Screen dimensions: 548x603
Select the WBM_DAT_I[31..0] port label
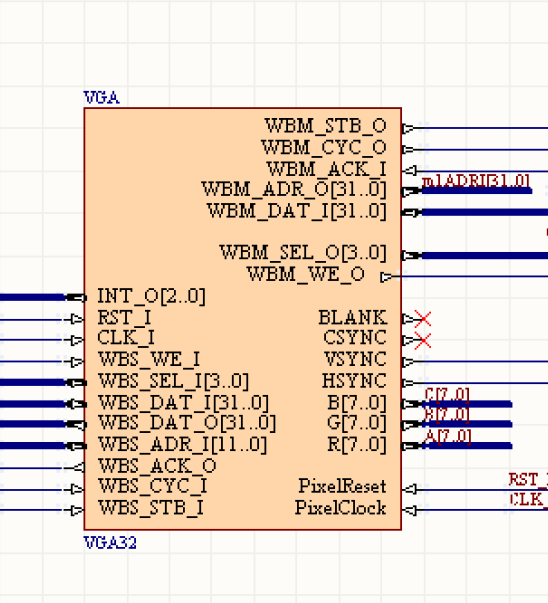(296, 211)
